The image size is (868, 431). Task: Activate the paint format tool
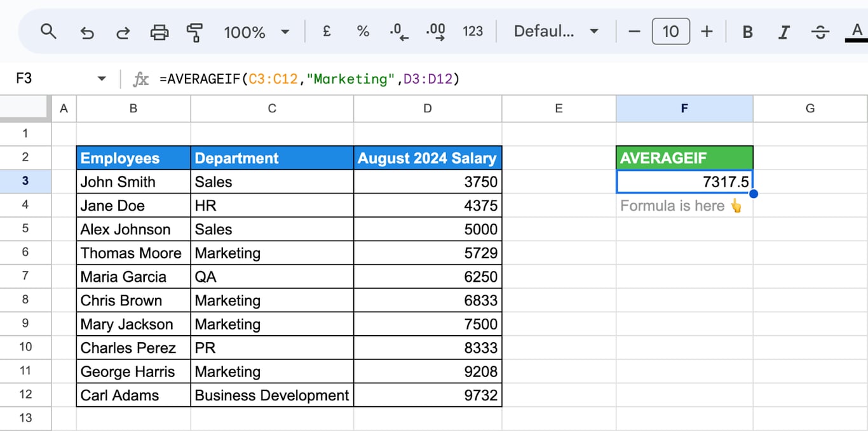[x=195, y=32]
